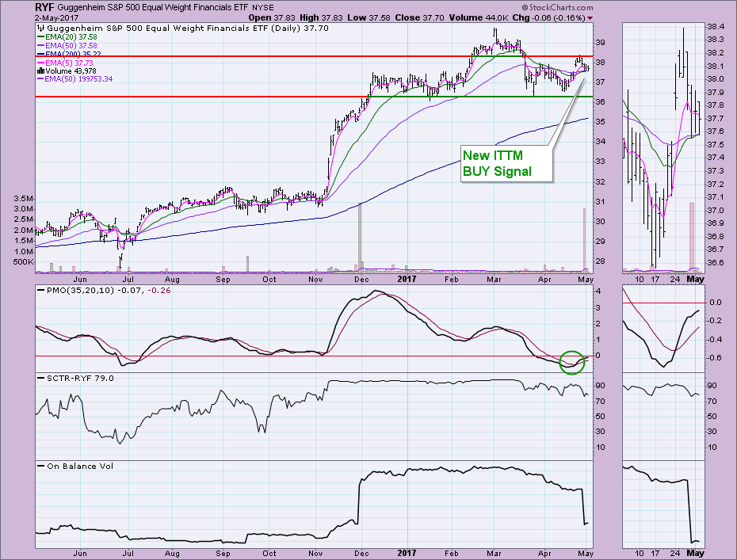Click the May label on zoomed thumbnail axis
This screenshot has height=560, width=737.
pyautogui.click(x=696, y=279)
